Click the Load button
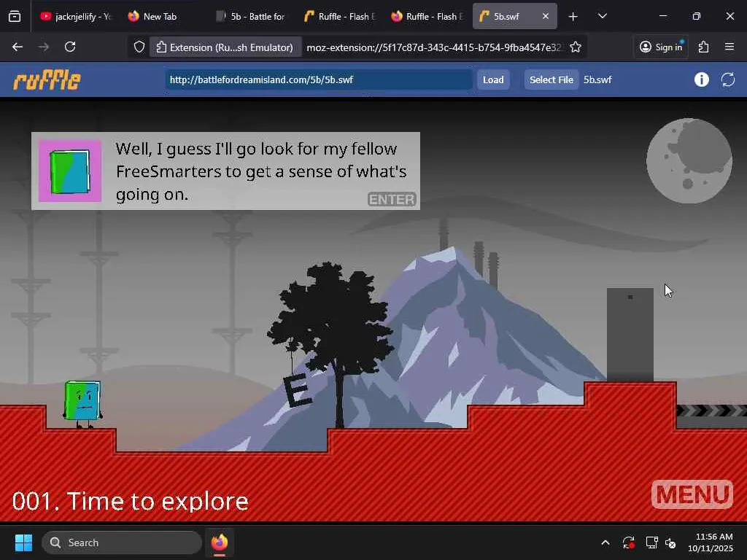Image resolution: width=747 pixels, height=560 pixels. click(x=493, y=79)
